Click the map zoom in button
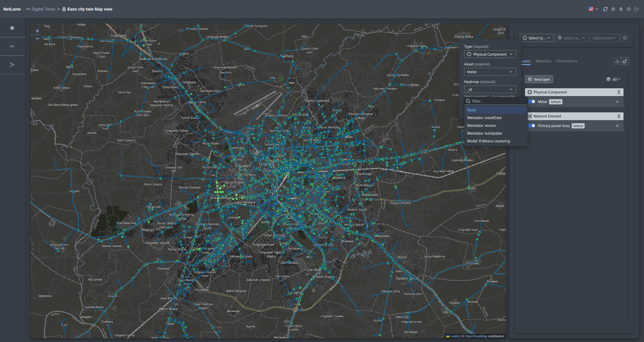 pyautogui.click(x=37, y=31)
